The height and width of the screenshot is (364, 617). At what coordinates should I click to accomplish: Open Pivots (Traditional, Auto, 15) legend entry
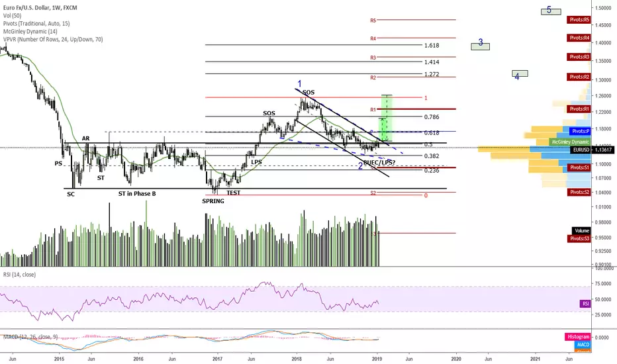tap(36, 24)
